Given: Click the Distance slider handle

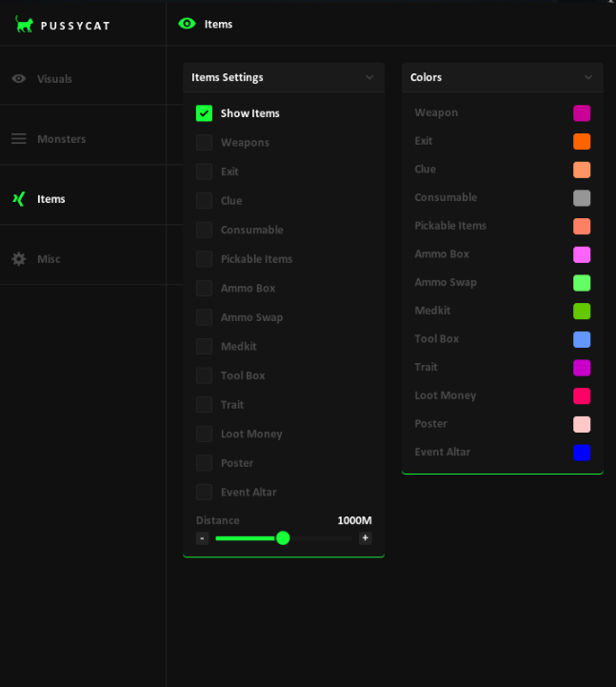Looking at the screenshot, I should 283,538.
